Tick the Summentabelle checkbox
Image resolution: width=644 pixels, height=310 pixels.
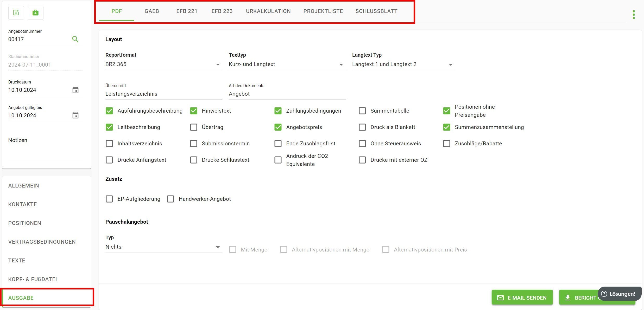tap(362, 111)
